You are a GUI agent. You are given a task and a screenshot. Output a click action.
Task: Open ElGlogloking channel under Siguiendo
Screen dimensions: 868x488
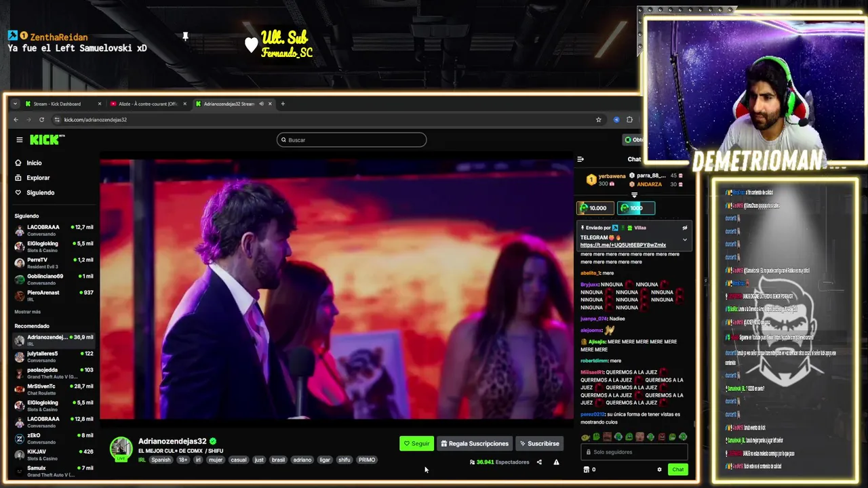(54, 246)
